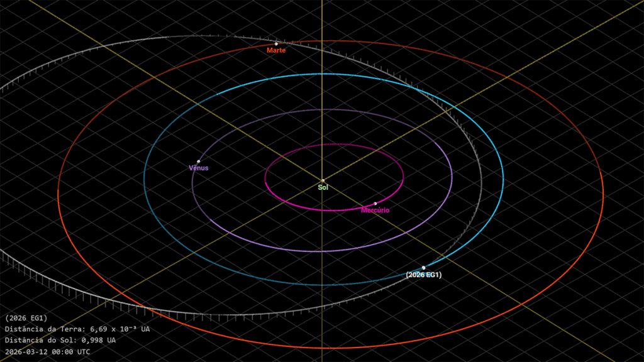Click the red Mars orbit line
Viewport: 644px width, 362px height.
[x=602, y=189]
